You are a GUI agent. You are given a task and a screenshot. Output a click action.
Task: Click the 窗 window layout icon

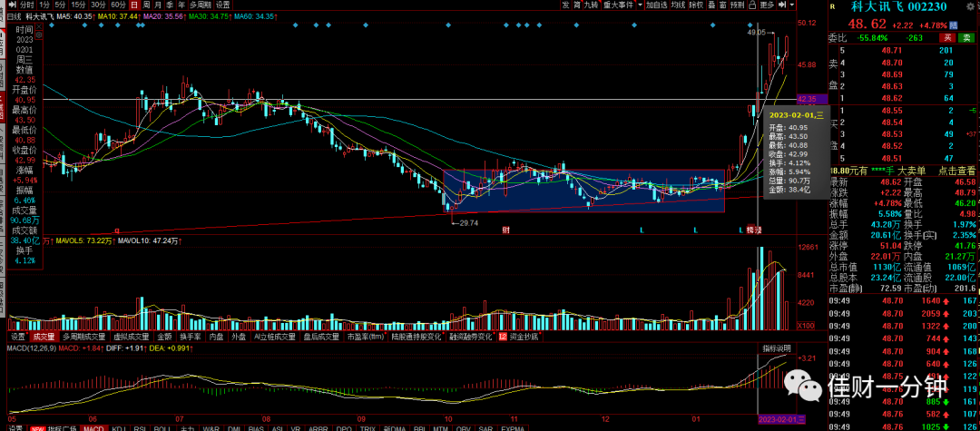coord(724,5)
